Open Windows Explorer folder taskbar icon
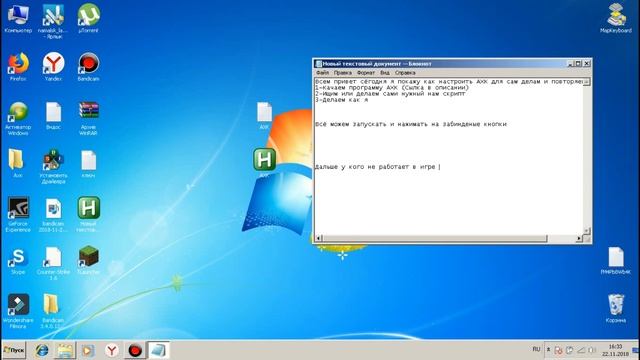 coord(65,350)
